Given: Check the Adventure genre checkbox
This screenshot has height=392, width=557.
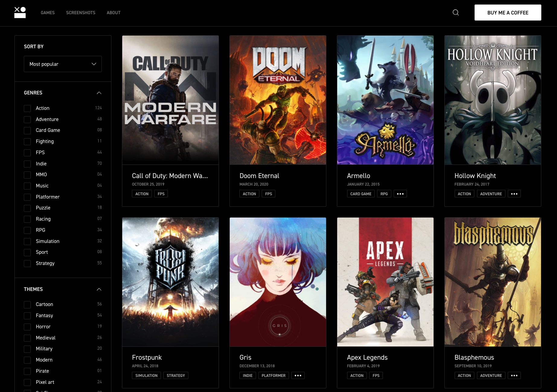Looking at the screenshot, I should [27, 120].
